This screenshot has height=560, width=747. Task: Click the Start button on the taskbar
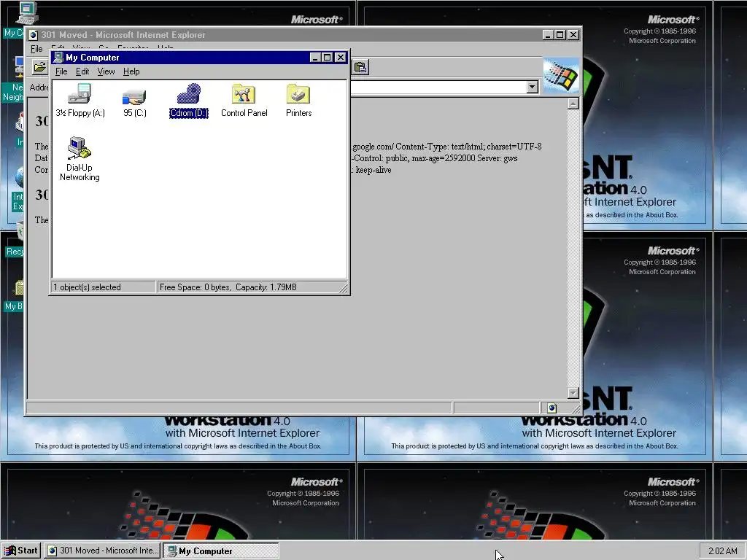[x=21, y=551]
